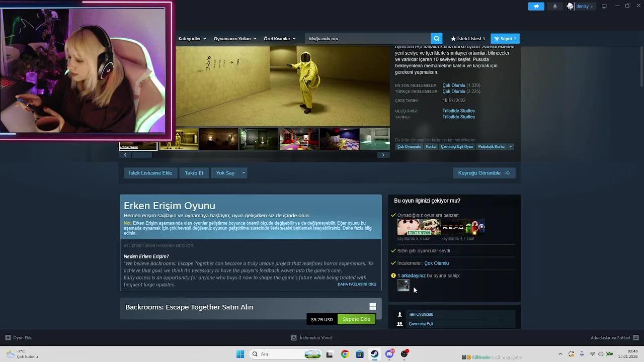The image size is (644, 362).
Task: Open developer Triiodide Studios link
Action: [458, 111]
